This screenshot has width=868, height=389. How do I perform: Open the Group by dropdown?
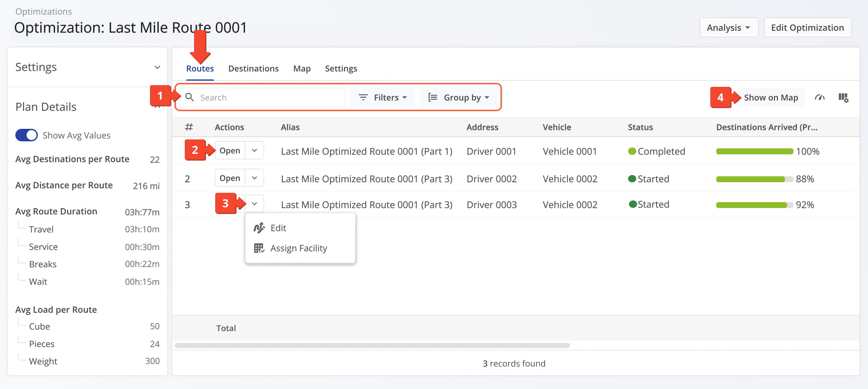click(459, 97)
